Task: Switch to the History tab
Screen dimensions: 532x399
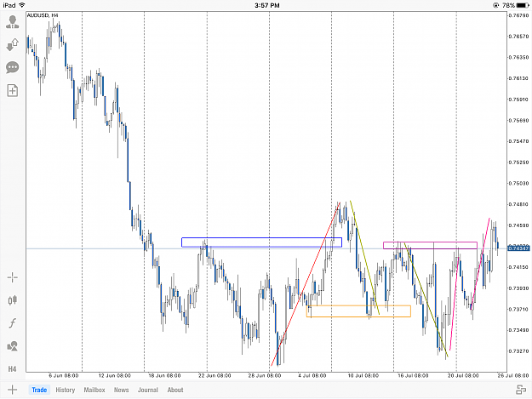Action: [66, 390]
